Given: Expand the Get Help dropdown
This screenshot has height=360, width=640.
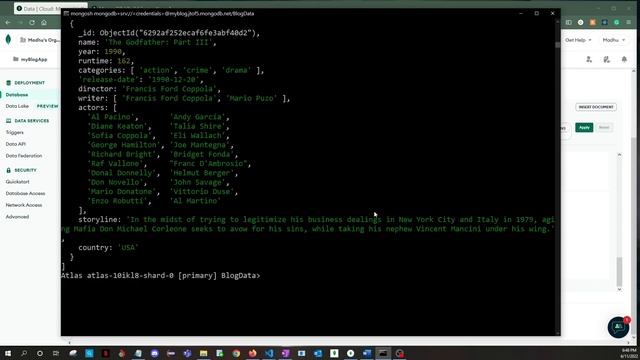Looking at the screenshot, I should point(578,40).
